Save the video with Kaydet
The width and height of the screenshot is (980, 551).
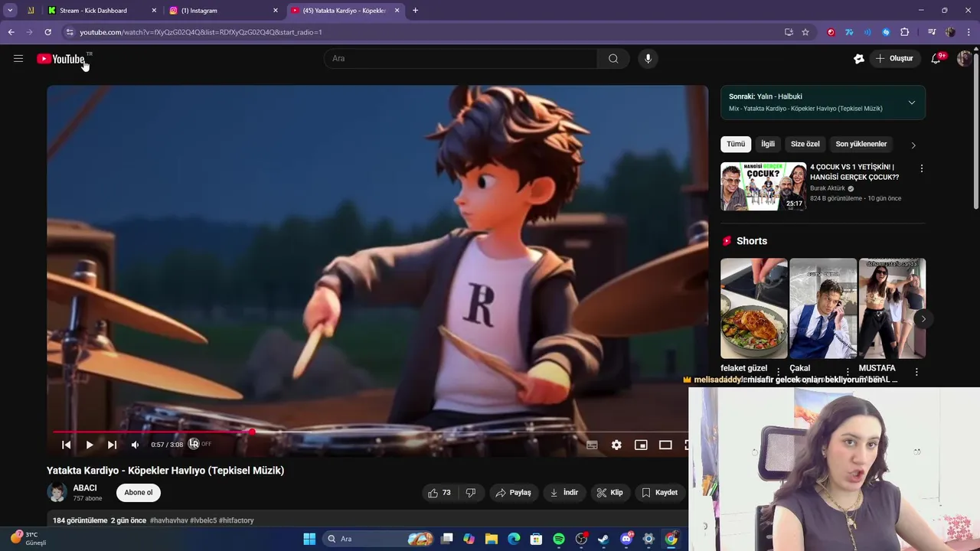pyautogui.click(x=659, y=493)
